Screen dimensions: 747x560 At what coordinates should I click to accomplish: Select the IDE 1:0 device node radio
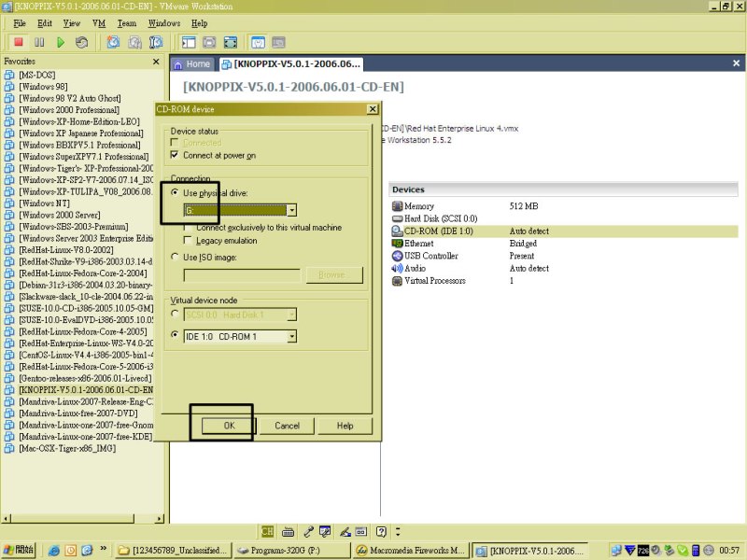(175, 335)
